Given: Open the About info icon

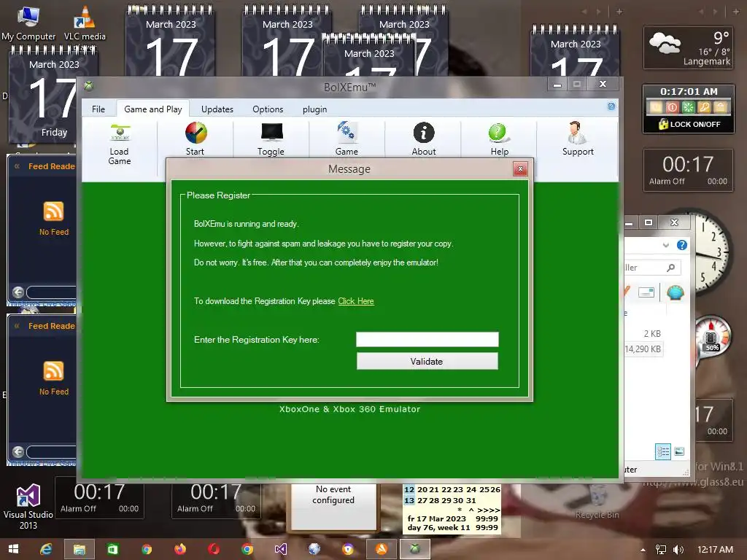Looking at the screenshot, I should pos(424,133).
